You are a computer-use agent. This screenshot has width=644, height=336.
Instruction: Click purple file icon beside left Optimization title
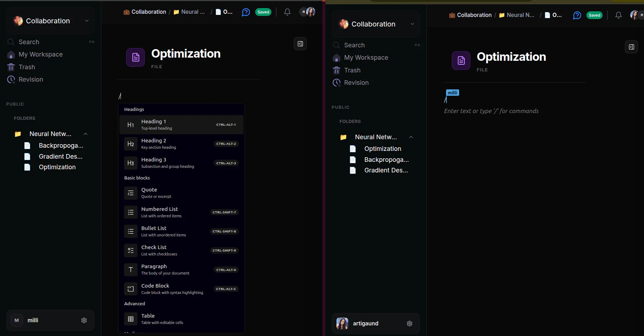point(136,57)
